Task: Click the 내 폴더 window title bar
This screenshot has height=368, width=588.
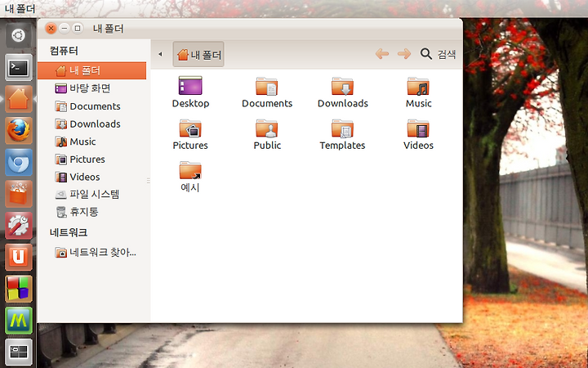Action: click(x=250, y=29)
